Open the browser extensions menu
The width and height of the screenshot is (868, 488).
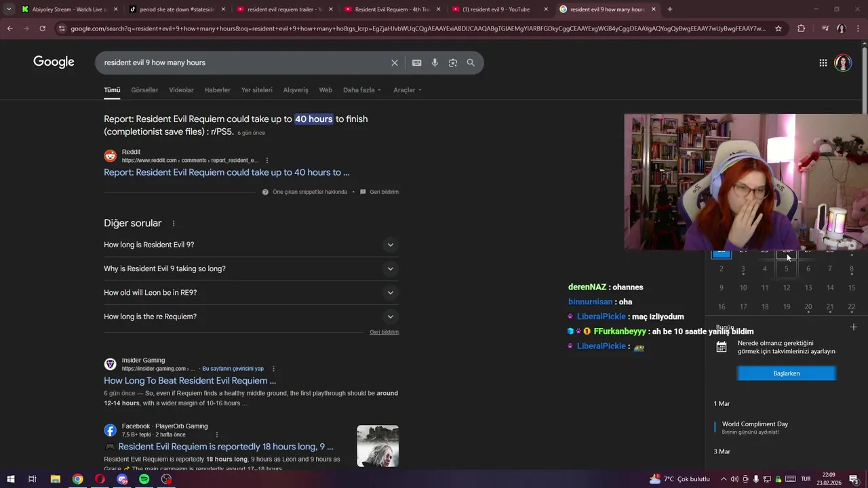801,28
